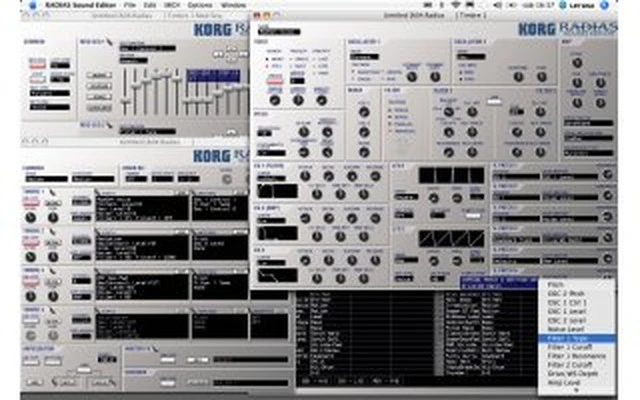Open the Options menu
The width and height of the screenshot is (640, 400).
point(200,5)
